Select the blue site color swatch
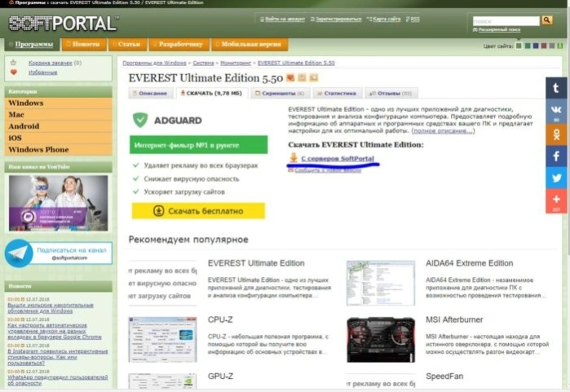Image resolution: width=570 pixels, height=392 pixels. 536,46
